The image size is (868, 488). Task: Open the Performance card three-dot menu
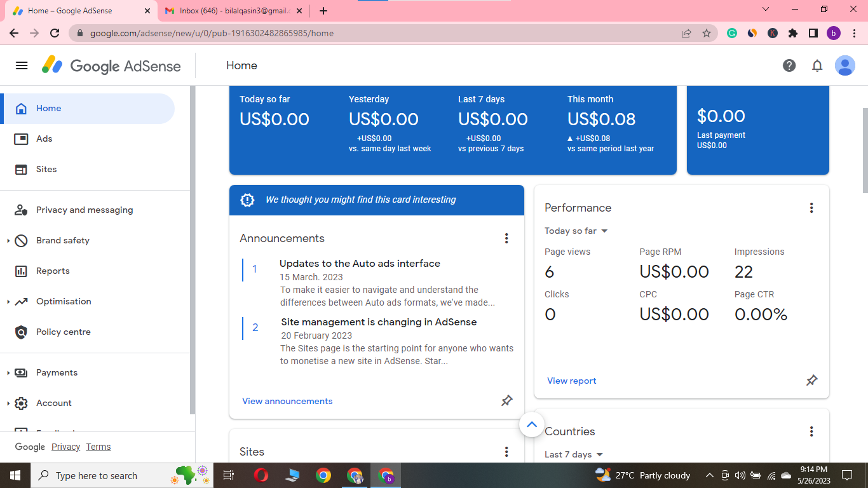811,208
